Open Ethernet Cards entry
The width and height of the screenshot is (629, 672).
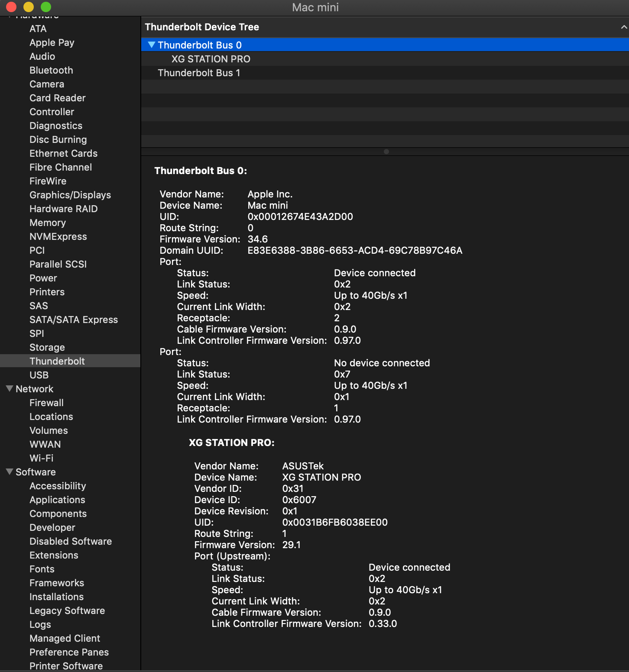[x=64, y=153]
